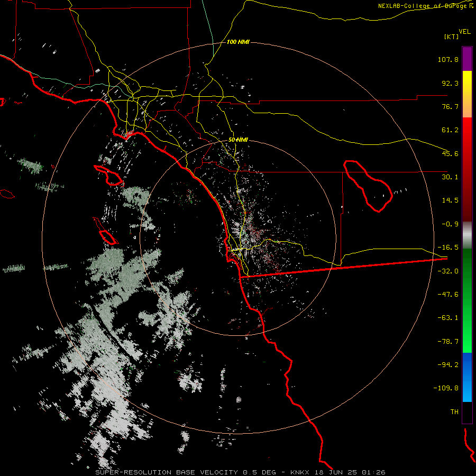Image resolution: width=476 pixels, height=476 pixels.
Task: Click the 50 NMI range ring label
Action: pyautogui.click(x=238, y=140)
